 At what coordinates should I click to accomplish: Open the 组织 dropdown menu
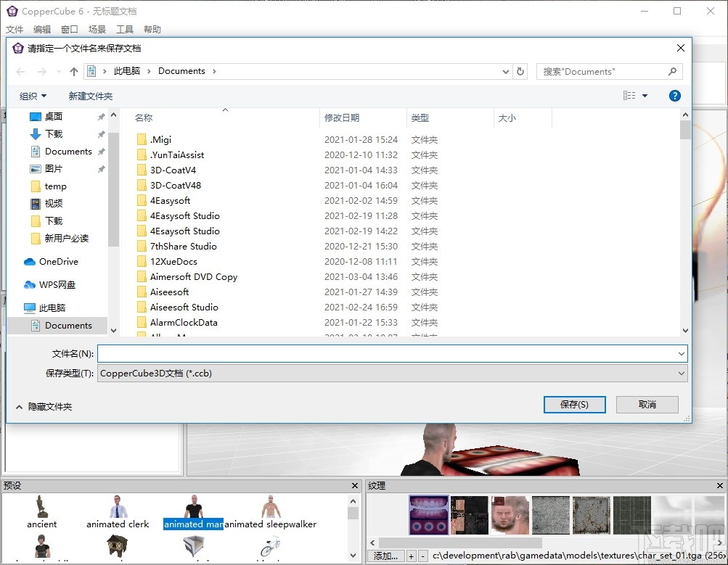tap(33, 96)
